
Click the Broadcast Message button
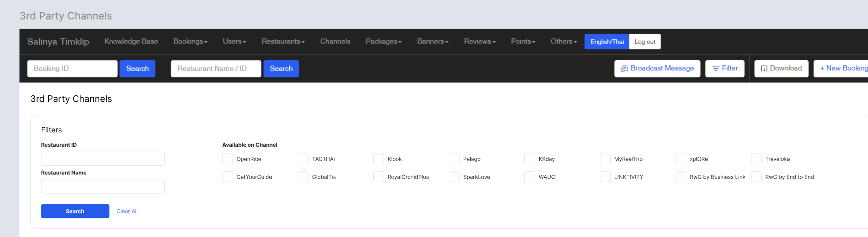point(657,69)
